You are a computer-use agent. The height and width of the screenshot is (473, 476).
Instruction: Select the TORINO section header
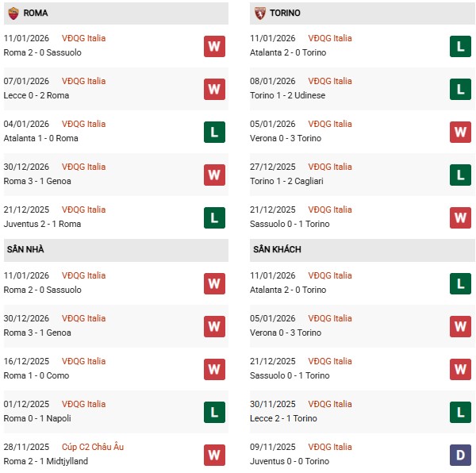click(x=284, y=13)
